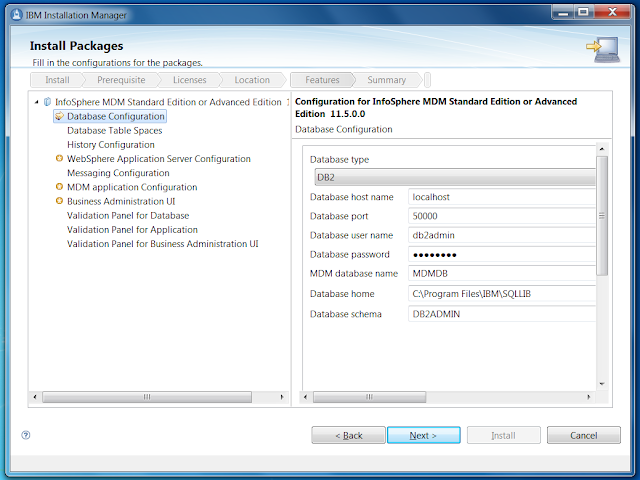Click the Database host name field
Screen dimensions: 640x480
pos(502,197)
